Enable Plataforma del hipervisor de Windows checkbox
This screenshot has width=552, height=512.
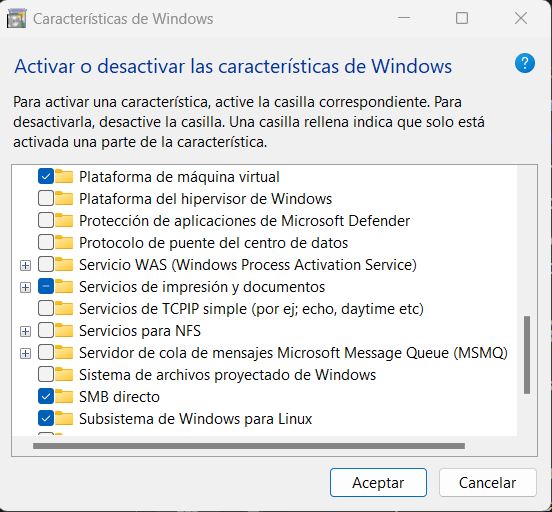tap(46, 199)
